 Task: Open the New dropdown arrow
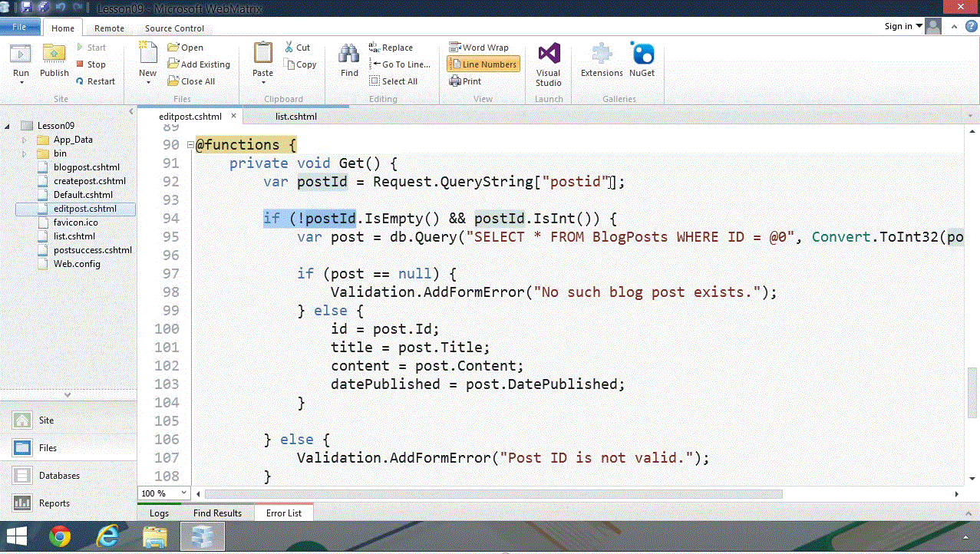pyautogui.click(x=147, y=82)
